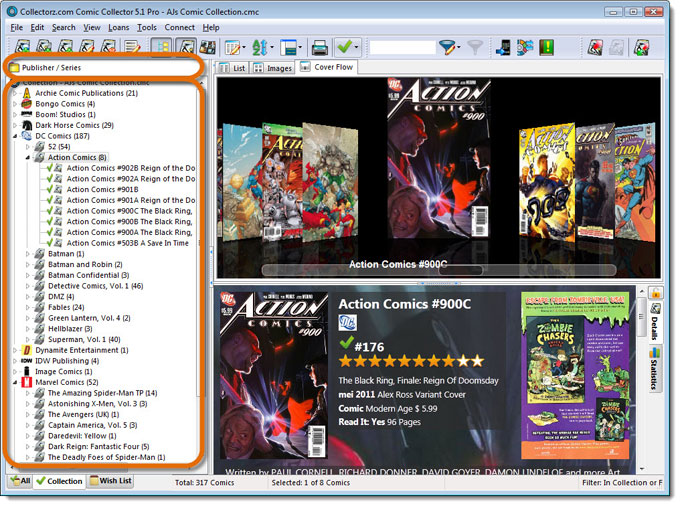The image size is (680, 506).
Task: Click the green checkmark toolbar button
Action: [346, 47]
